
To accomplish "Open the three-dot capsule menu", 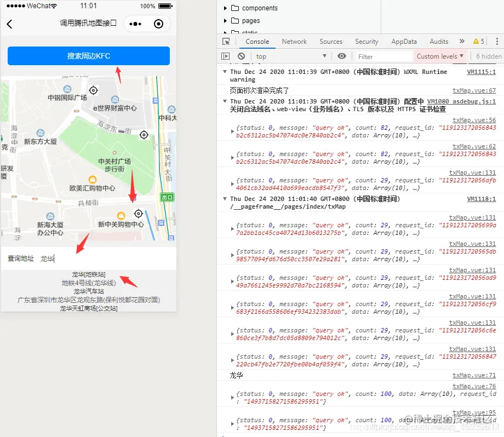I will 135,24.
